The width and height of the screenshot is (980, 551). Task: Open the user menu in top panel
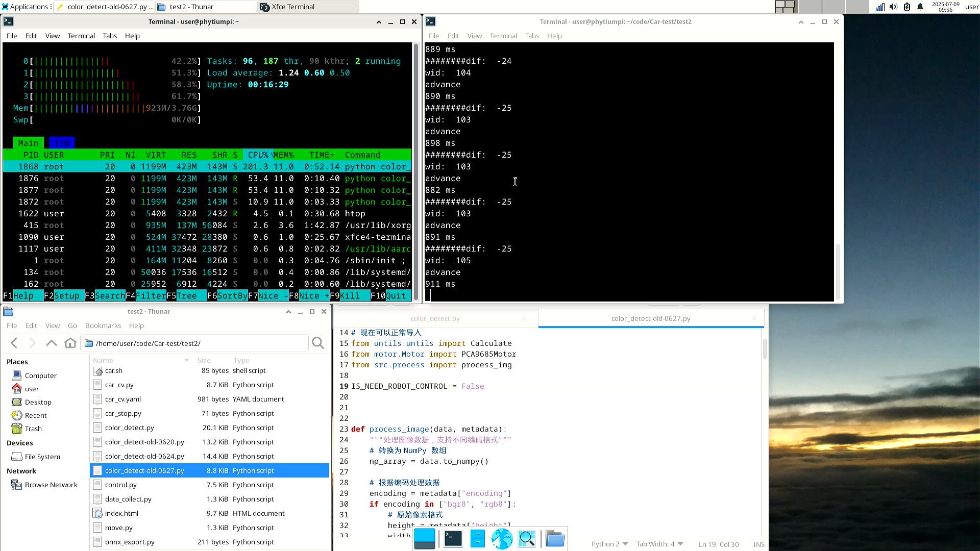972,7
